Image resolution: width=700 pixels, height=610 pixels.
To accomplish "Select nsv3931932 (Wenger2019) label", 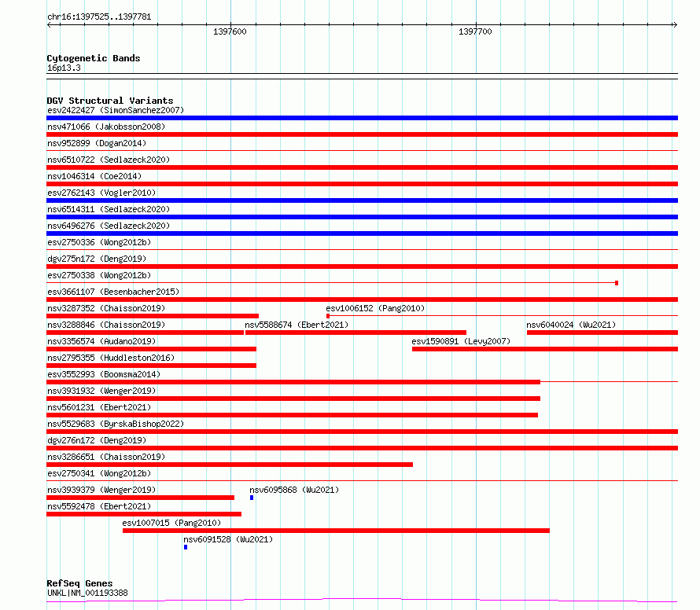I will [101, 391].
